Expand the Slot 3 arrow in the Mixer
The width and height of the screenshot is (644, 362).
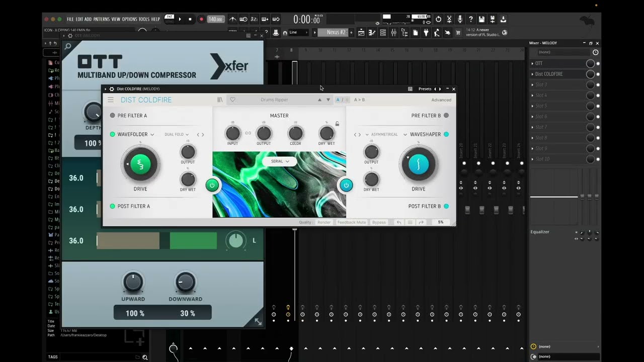pyautogui.click(x=533, y=84)
